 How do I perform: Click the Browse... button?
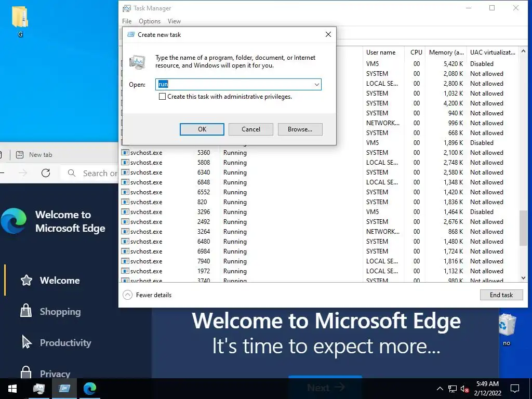pos(300,129)
